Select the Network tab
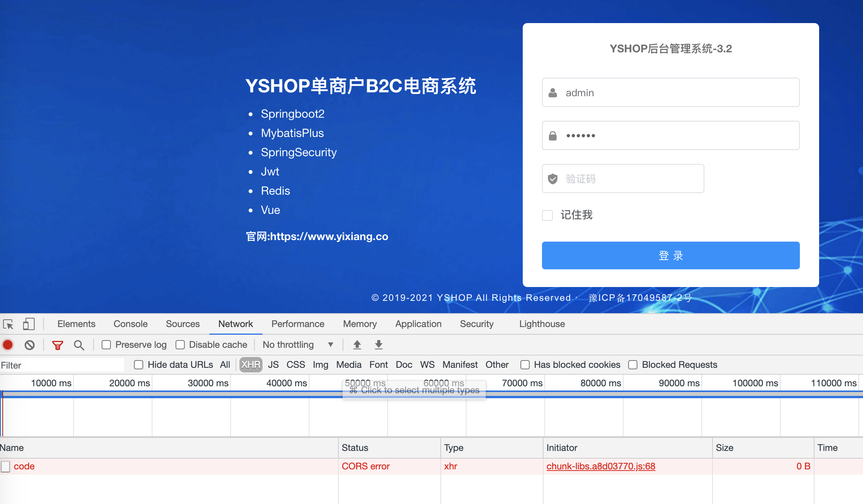The height and width of the screenshot is (504, 863). pos(236,324)
